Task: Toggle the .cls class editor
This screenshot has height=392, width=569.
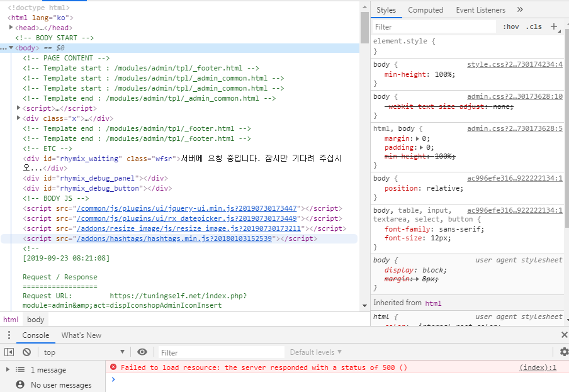Action: pyautogui.click(x=534, y=26)
